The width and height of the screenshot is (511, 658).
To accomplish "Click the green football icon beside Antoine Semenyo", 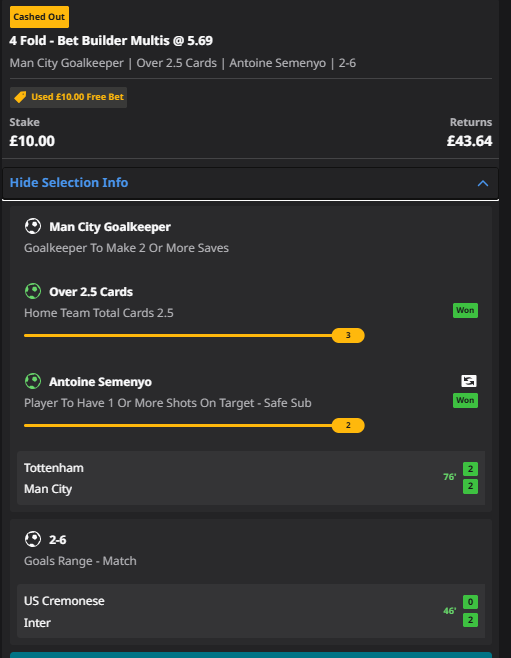I will [x=33, y=381].
